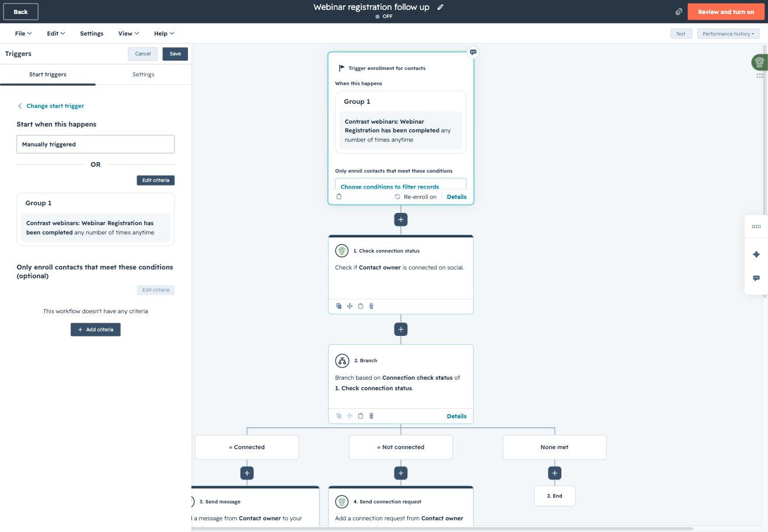Click the Branch action icon

342,360
